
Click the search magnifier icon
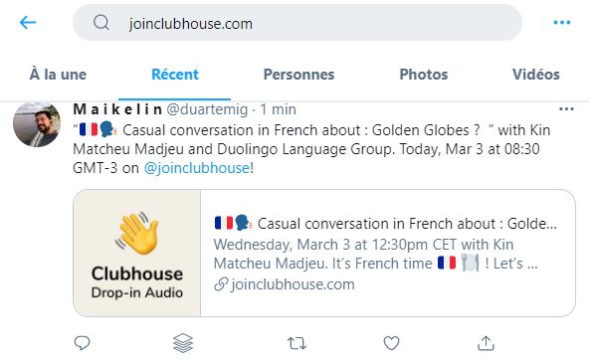[101, 23]
